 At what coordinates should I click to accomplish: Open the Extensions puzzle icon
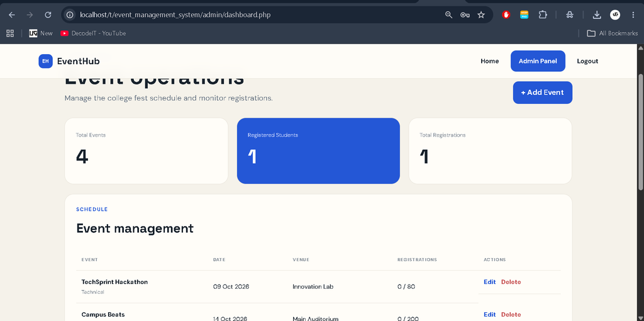point(543,15)
